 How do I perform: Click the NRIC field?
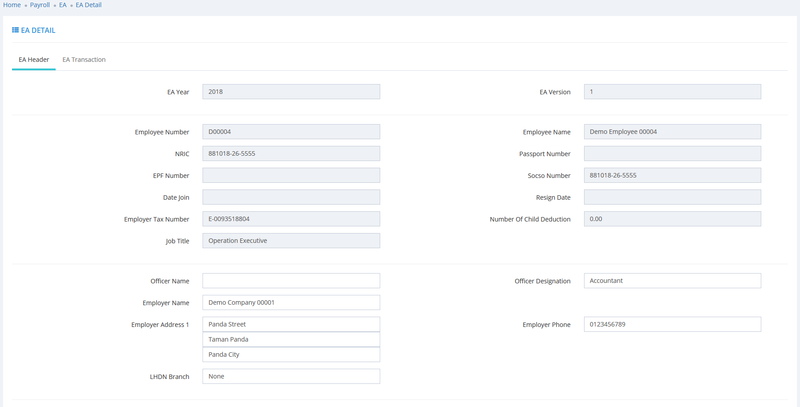coord(291,154)
